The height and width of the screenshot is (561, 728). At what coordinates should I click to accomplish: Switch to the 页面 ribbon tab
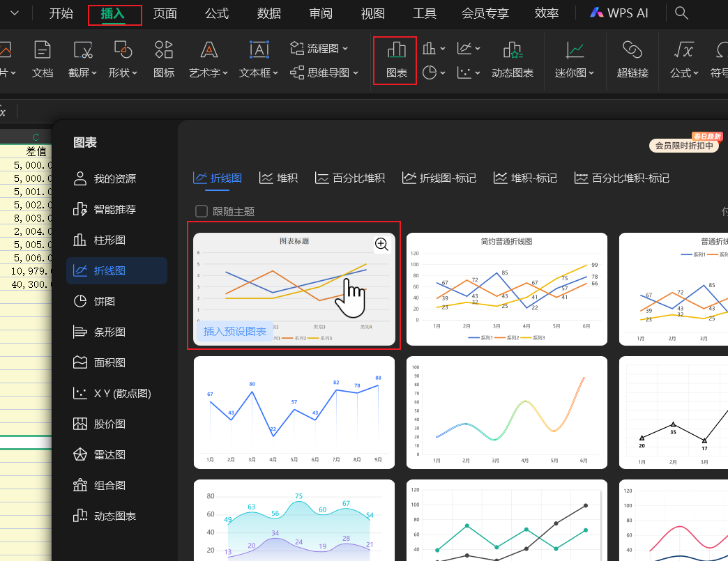[165, 13]
